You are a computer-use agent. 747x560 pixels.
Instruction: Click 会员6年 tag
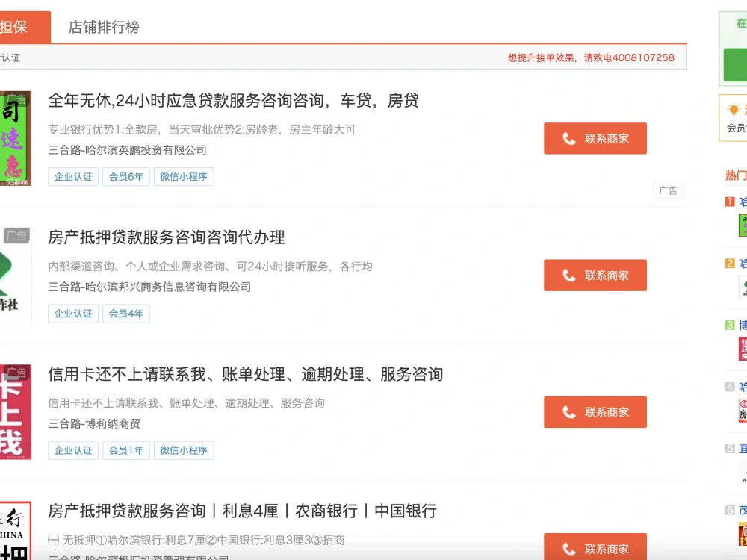pos(125,177)
